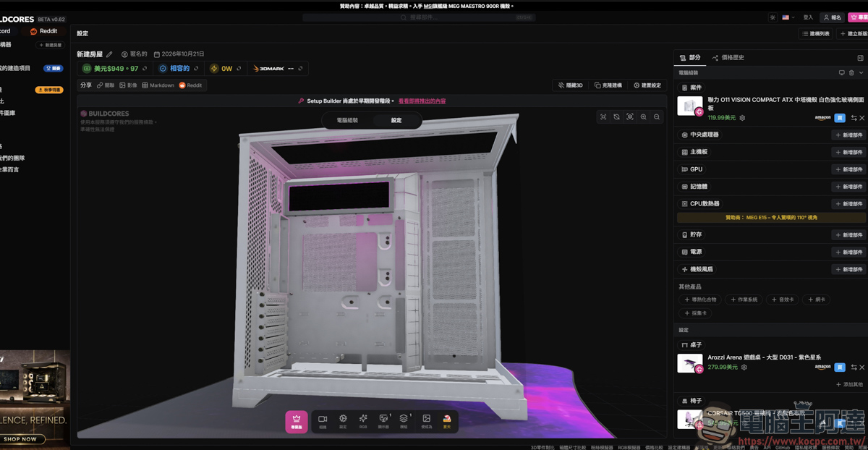Expand the GPU category chip
This screenshot has width=868, height=450.
click(692, 169)
